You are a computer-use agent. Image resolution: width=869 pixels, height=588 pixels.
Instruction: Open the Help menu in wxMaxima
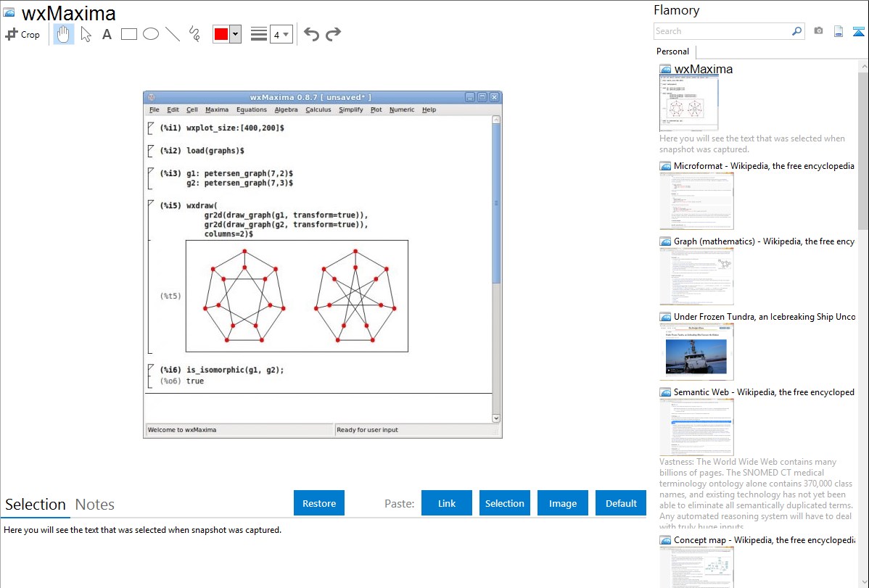tap(429, 109)
